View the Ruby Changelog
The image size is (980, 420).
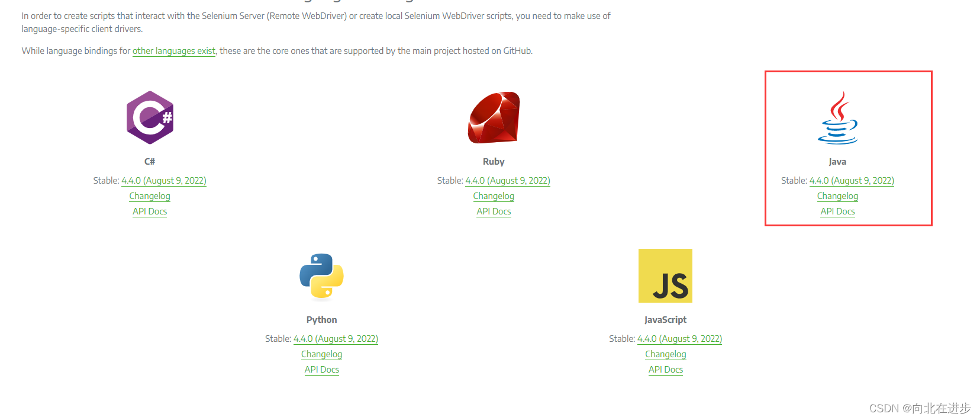pyautogui.click(x=494, y=196)
